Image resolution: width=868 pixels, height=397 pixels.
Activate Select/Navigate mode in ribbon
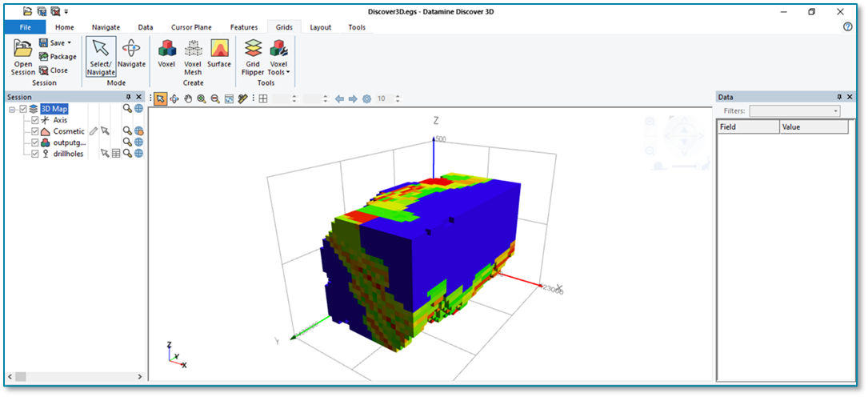(x=101, y=58)
